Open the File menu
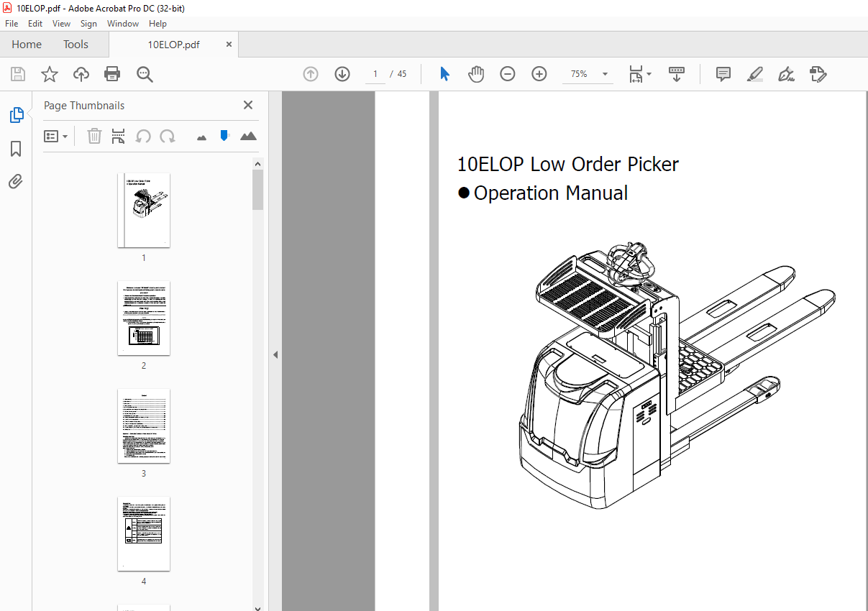868x611 pixels. tap(12, 24)
